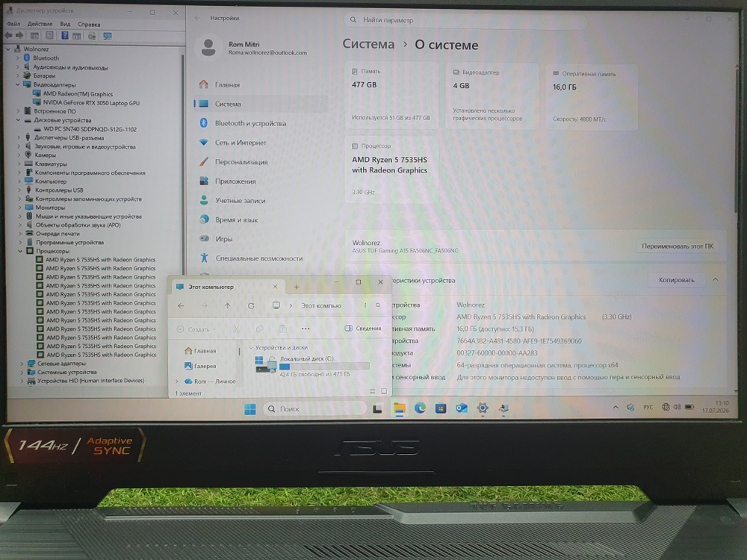
Task: Collapse the device characteristics section chevron
Action: click(x=715, y=280)
